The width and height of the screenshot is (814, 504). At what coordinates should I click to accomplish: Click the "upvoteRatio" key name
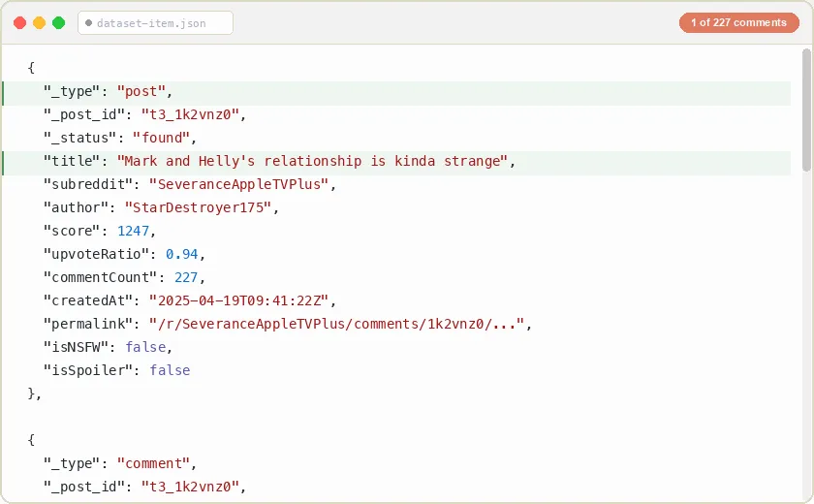point(96,254)
